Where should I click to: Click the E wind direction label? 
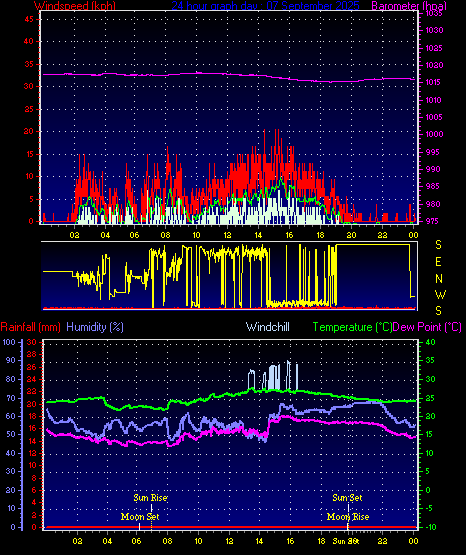[438, 262]
